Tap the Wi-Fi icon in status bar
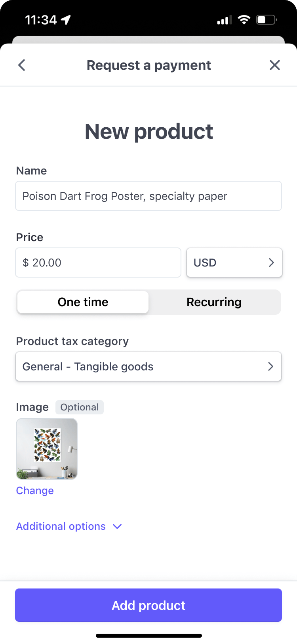The height and width of the screenshot is (644, 297). point(244,19)
